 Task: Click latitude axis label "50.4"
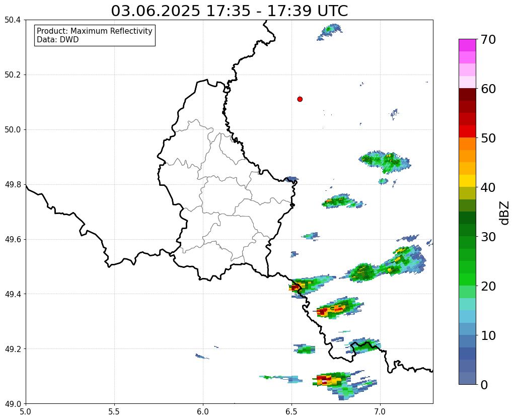point(13,20)
